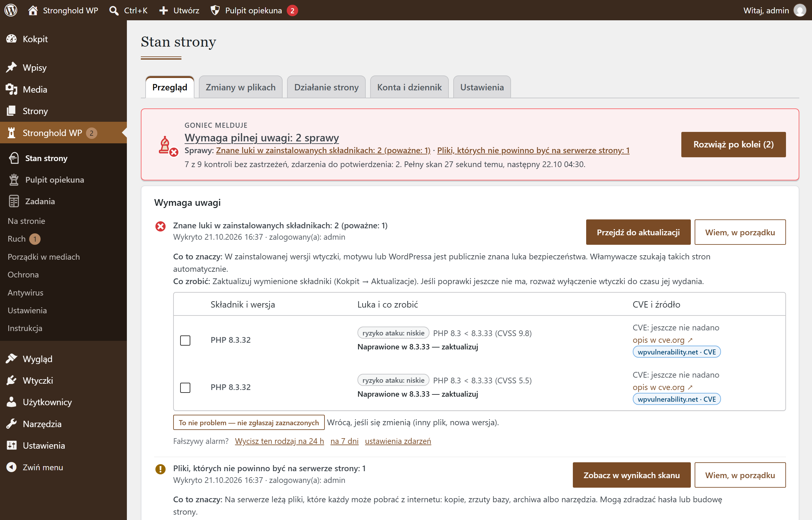This screenshot has height=520, width=812.
Task: Open opis w cve.org link for CVSS 9.8
Action: pyautogui.click(x=662, y=340)
